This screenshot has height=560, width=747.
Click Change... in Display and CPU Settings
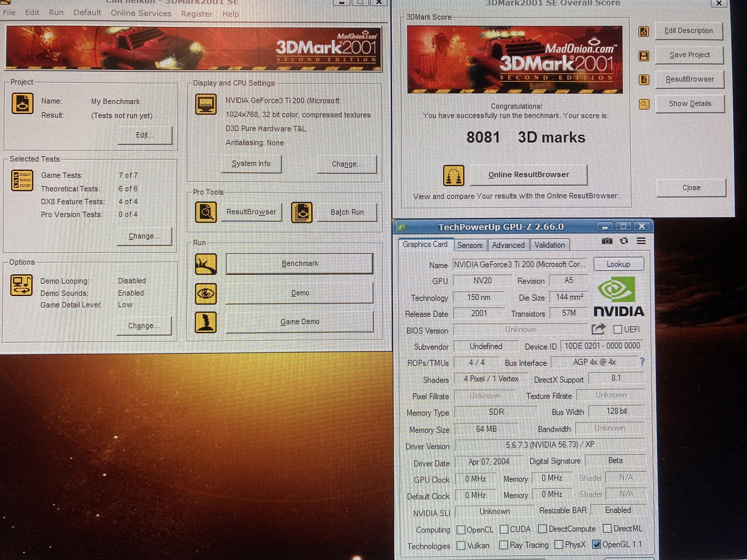coord(347,164)
